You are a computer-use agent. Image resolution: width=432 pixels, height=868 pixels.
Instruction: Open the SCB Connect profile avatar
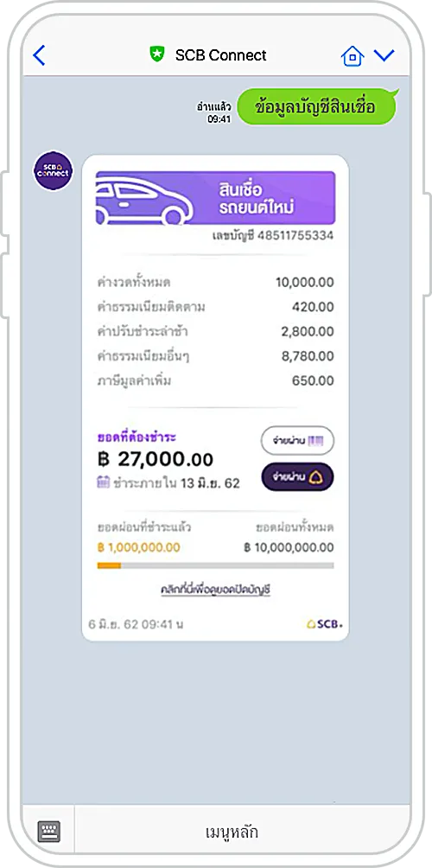click(x=53, y=171)
